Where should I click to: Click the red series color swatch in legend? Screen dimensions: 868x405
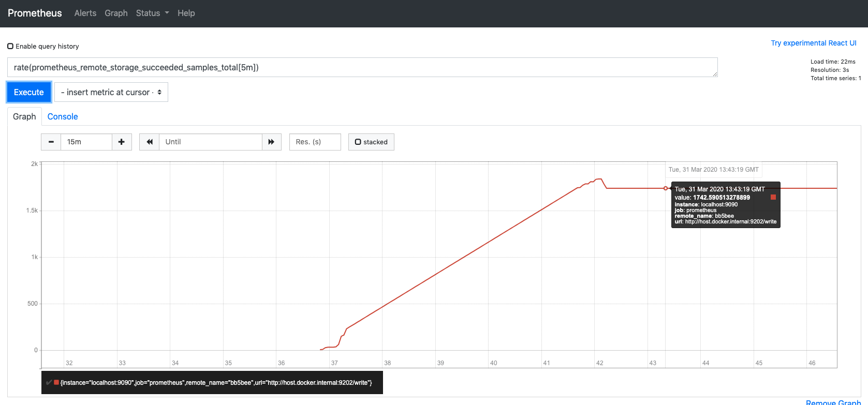[56, 383]
